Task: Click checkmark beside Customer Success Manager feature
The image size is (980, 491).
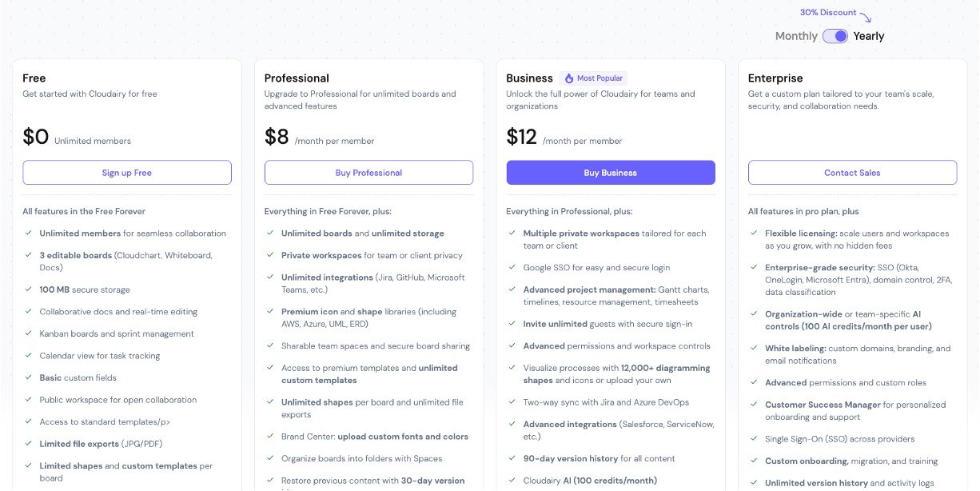Action: pyautogui.click(x=754, y=405)
